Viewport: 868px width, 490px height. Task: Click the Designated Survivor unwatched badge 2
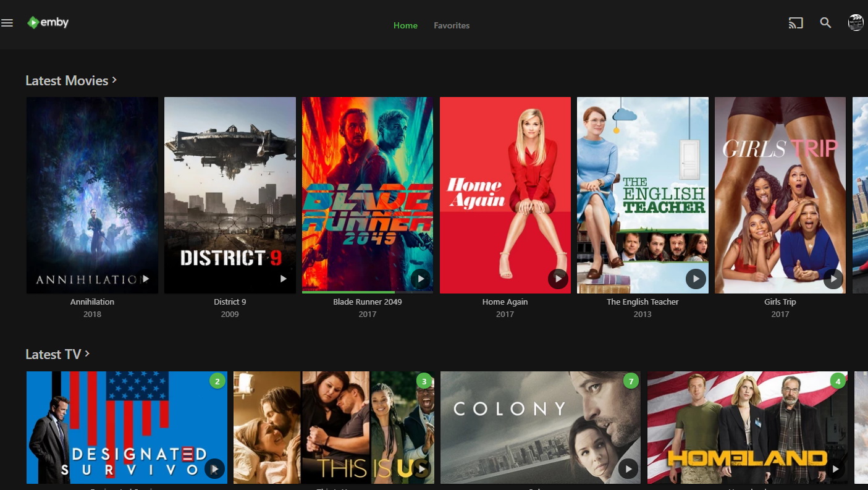tap(217, 381)
